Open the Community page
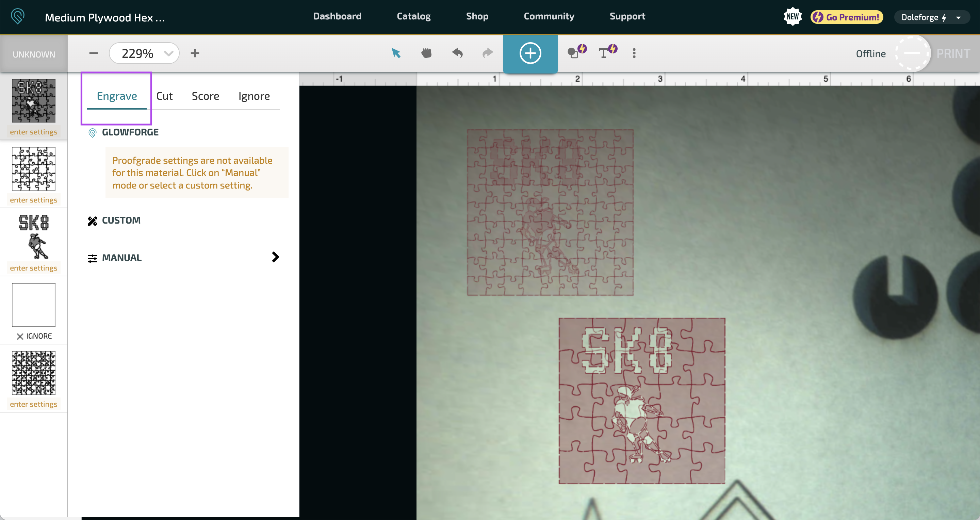 tap(549, 16)
